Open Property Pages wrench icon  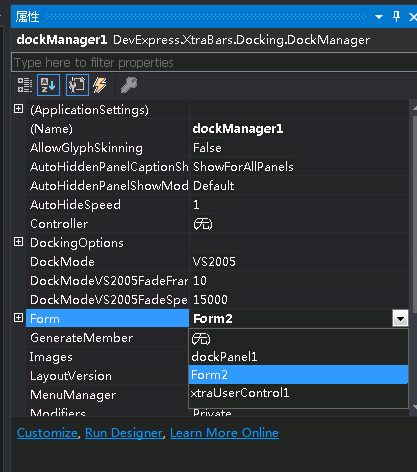(x=129, y=85)
